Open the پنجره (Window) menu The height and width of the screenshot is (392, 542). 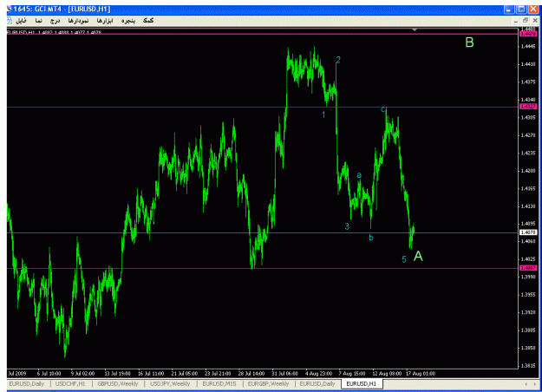127,21
